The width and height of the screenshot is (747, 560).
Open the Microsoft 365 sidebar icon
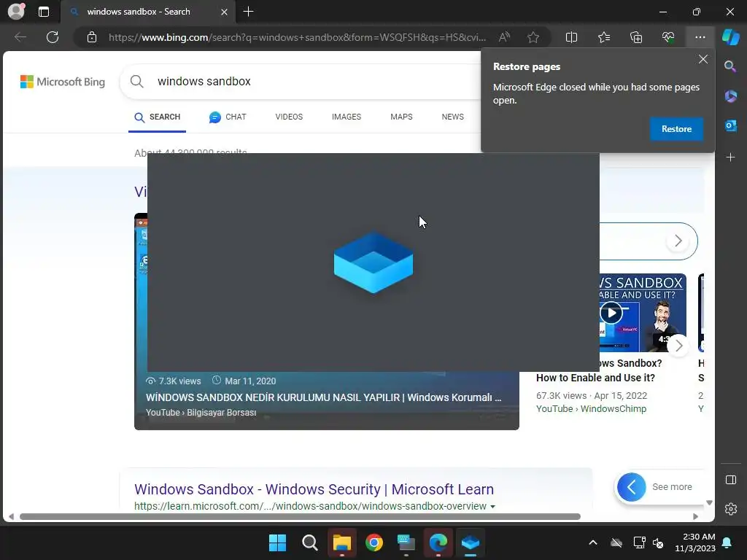tap(730, 96)
